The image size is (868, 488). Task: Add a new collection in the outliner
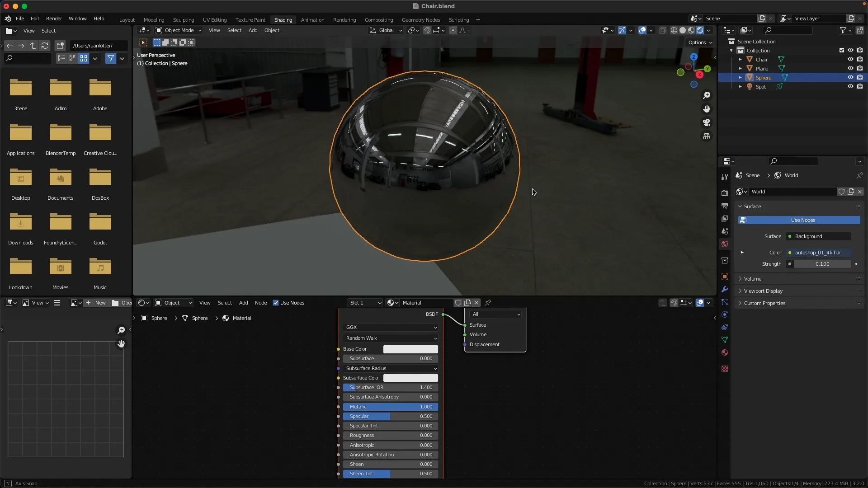(859, 30)
